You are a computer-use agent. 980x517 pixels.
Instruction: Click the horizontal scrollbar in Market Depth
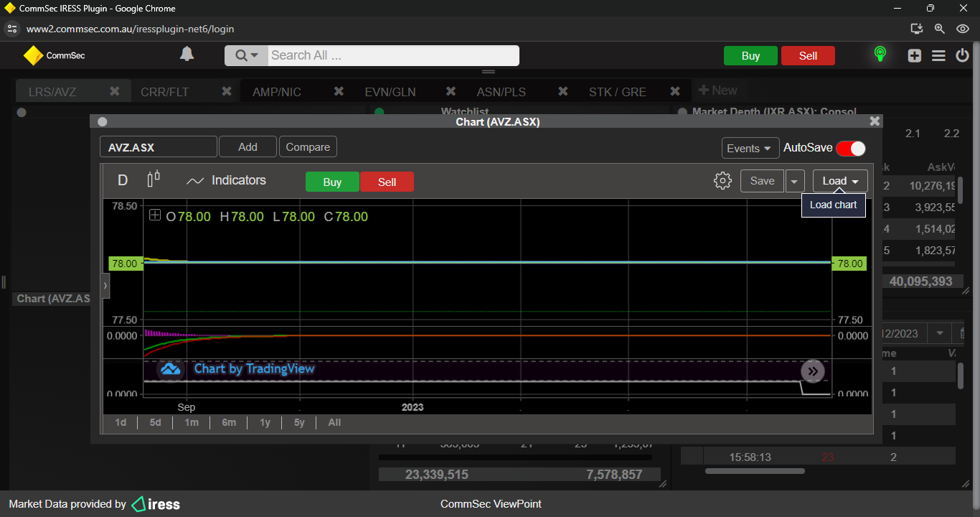(755, 471)
